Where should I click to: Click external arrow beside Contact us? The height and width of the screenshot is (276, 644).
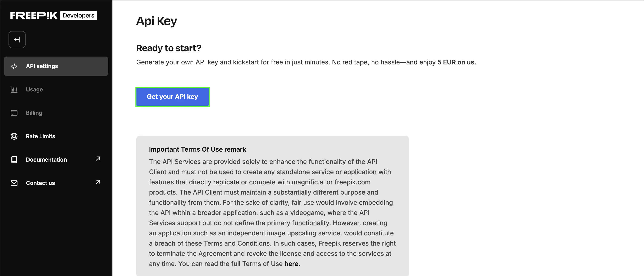[x=98, y=182]
